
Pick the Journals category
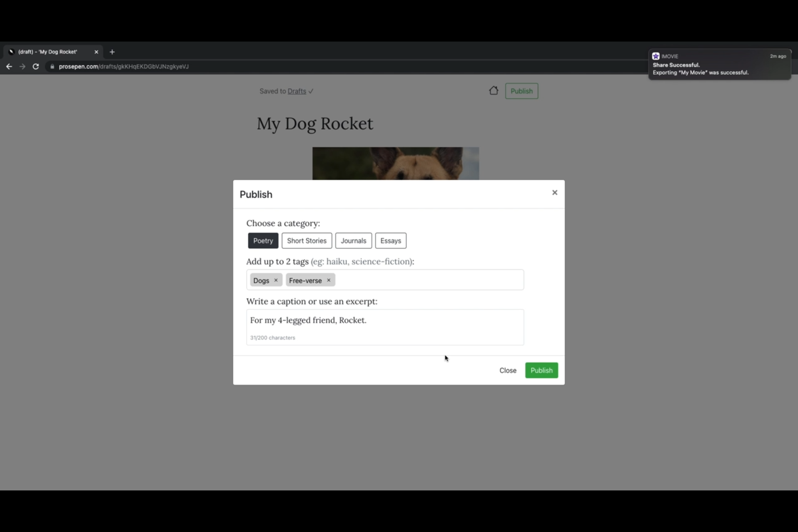[353, 240]
